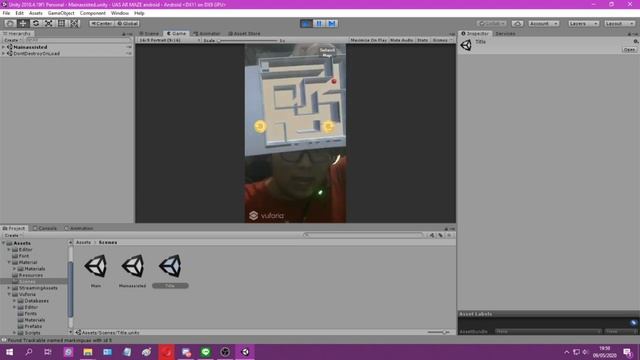Adjust Project thumbnail size slider

click(x=440, y=332)
